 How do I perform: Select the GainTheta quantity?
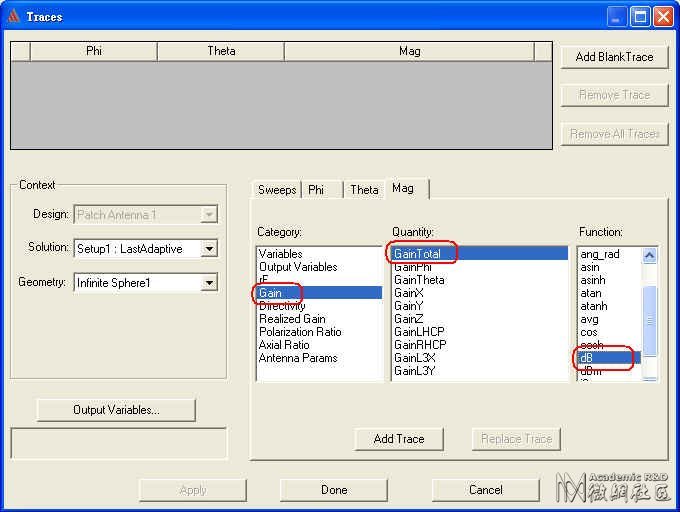480,280
